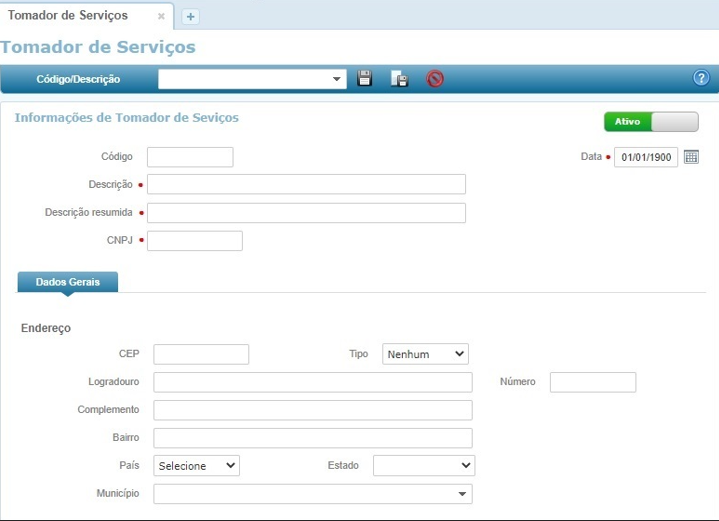Click the red Cancel icon
Viewport: 719px width, 521px height.
click(435, 79)
